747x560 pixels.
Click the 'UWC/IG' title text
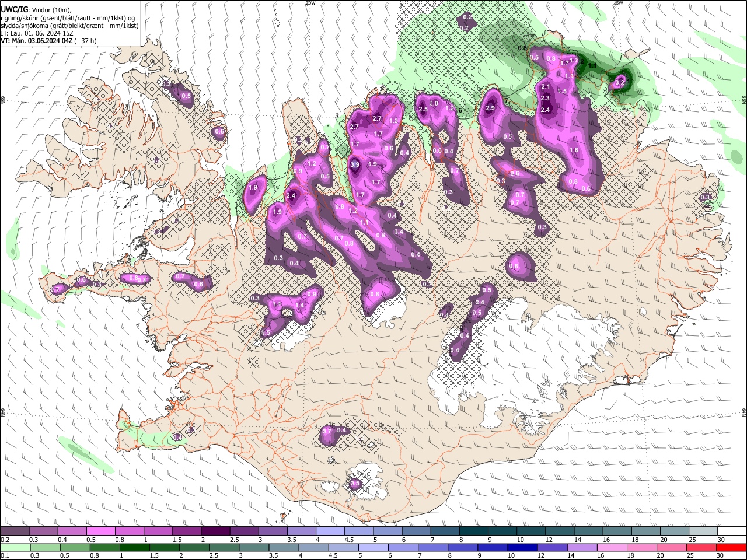[13, 9]
